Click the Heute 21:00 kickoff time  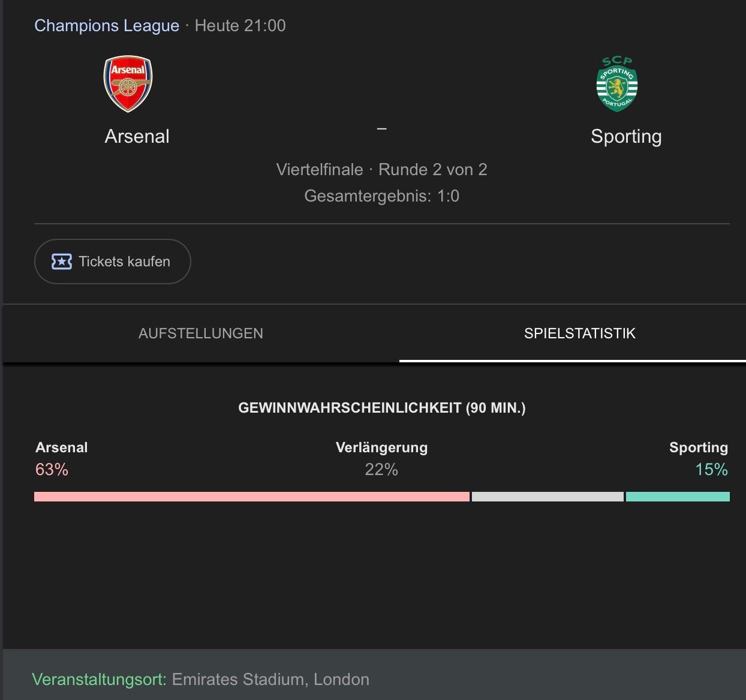pos(240,26)
